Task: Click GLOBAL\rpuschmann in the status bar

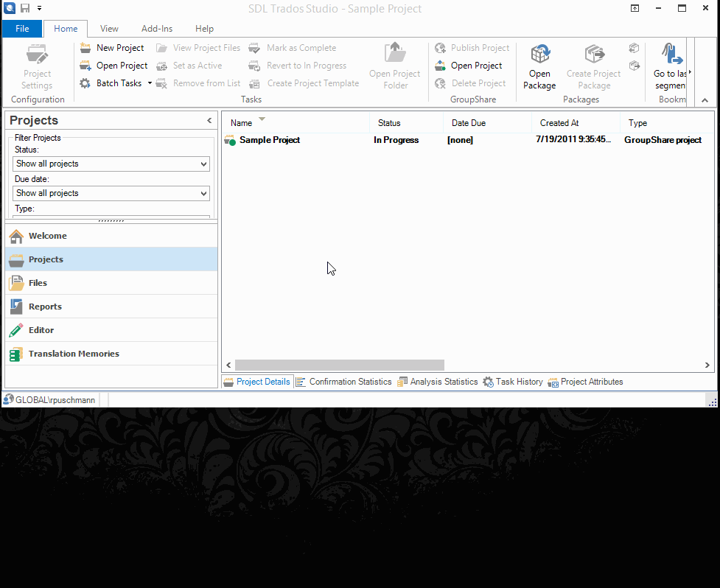Action: 55,400
